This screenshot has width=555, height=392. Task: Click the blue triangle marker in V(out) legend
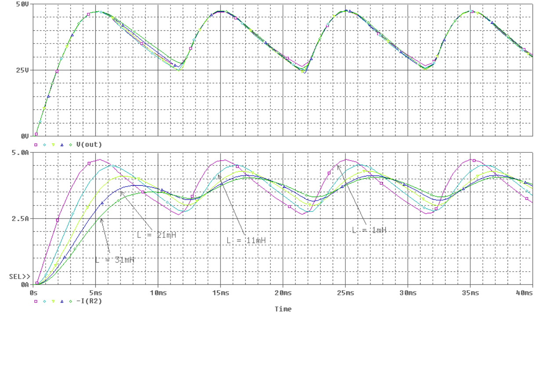coord(62,144)
